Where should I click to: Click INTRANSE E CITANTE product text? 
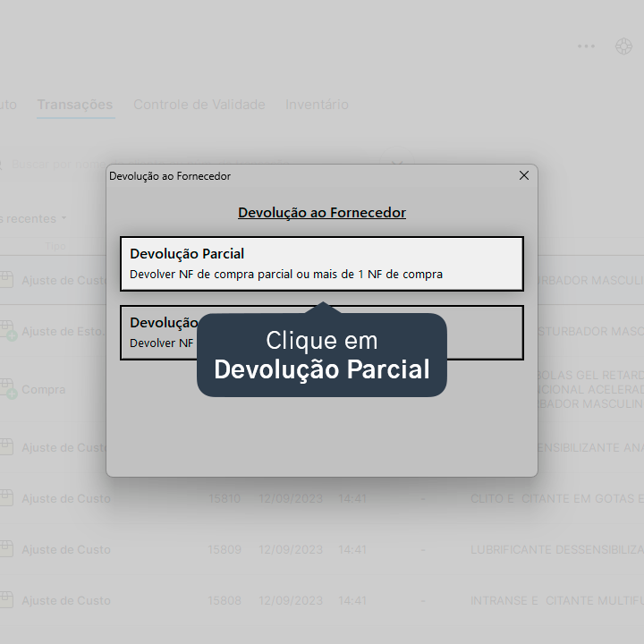tap(557, 600)
